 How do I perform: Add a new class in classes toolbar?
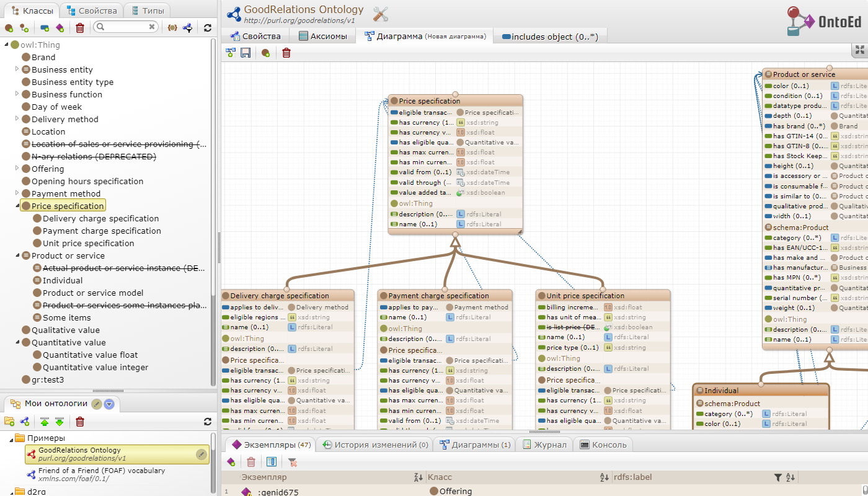click(x=9, y=28)
